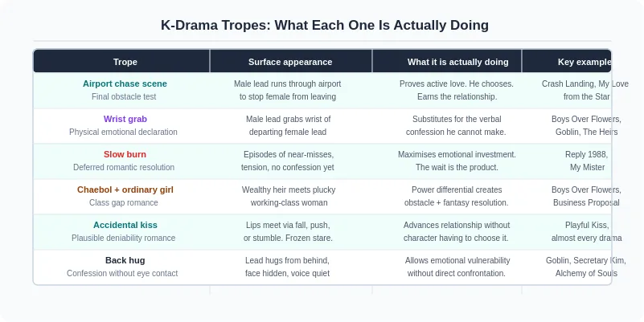This screenshot has height=322, width=644.
Task: Select the 'Lead hugs from behind' cell
Action: 288,267
